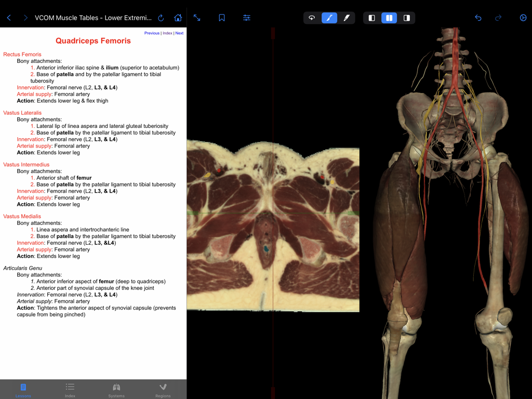Expand the fullscreen view icon
Screen dimensions: 532x399
point(197,17)
